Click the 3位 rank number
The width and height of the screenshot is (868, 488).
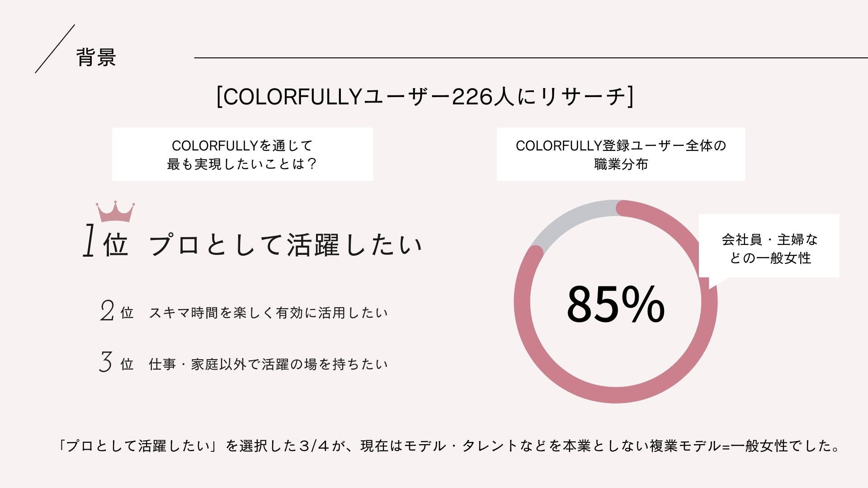pos(116,363)
